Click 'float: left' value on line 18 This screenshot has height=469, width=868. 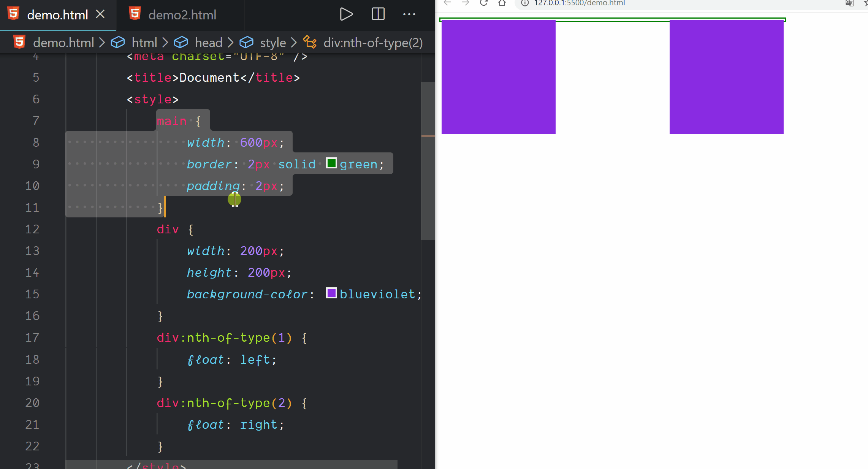(255, 360)
